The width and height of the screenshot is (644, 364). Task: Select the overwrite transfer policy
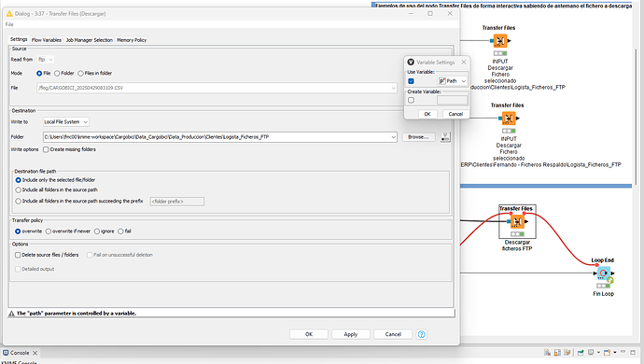click(x=18, y=231)
